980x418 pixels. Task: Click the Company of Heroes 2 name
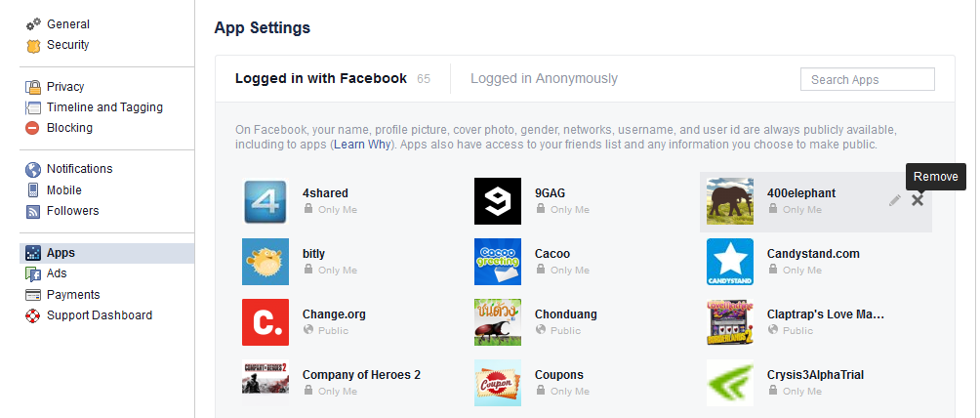click(x=361, y=375)
